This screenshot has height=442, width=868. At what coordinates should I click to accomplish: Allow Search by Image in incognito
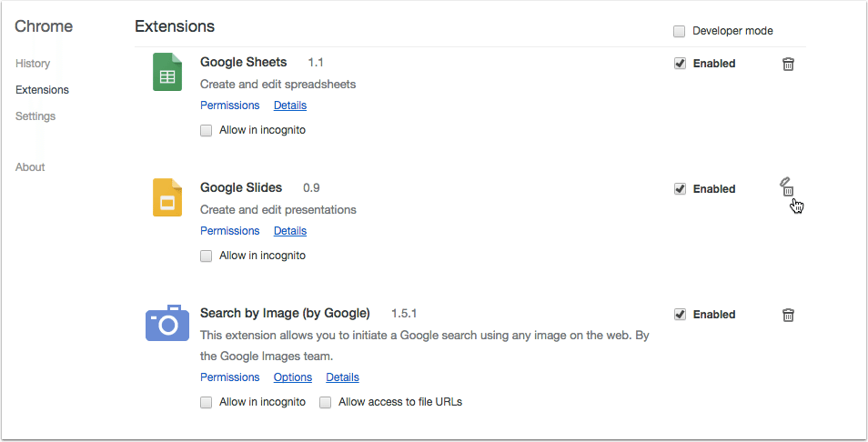pyautogui.click(x=206, y=402)
